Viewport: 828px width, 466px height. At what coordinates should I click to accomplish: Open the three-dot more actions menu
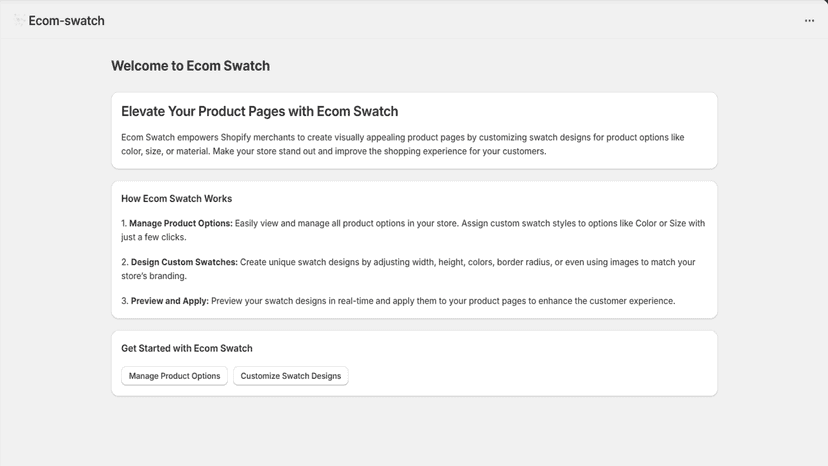pos(809,21)
